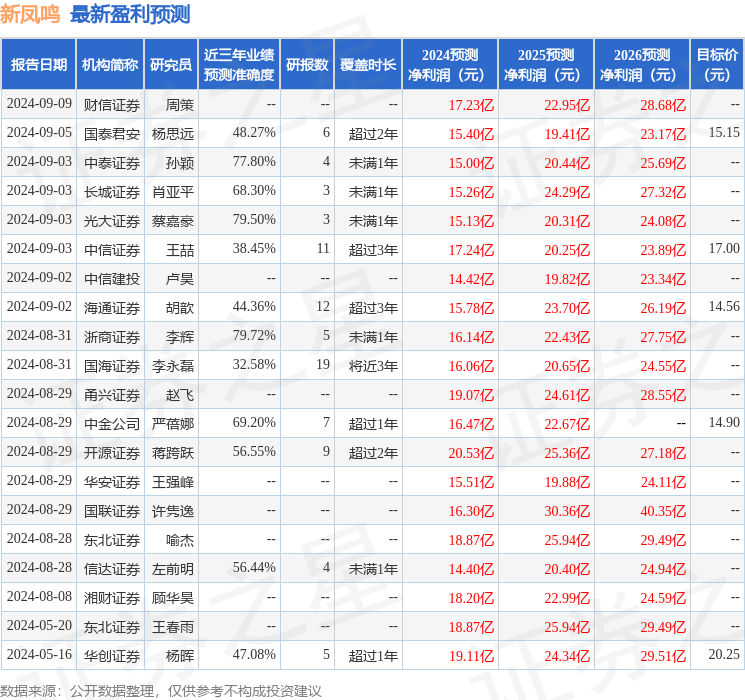Click the 32.58% accuracy value
Image resolution: width=745 pixels, height=700 pixels.
(x=254, y=364)
